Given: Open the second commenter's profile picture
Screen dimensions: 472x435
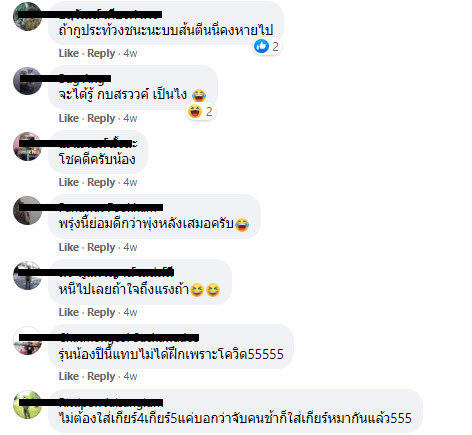Looking at the screenshot, I should coord(27,81).
